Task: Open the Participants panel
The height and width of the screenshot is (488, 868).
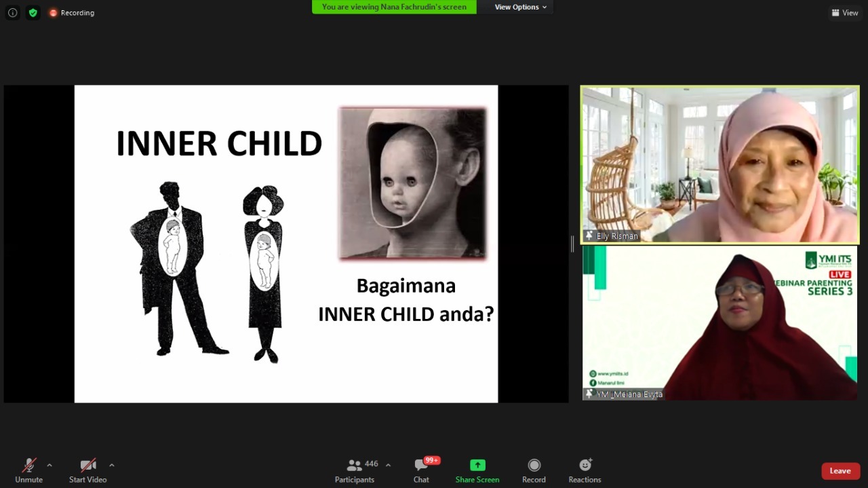Action: point(354,470)
